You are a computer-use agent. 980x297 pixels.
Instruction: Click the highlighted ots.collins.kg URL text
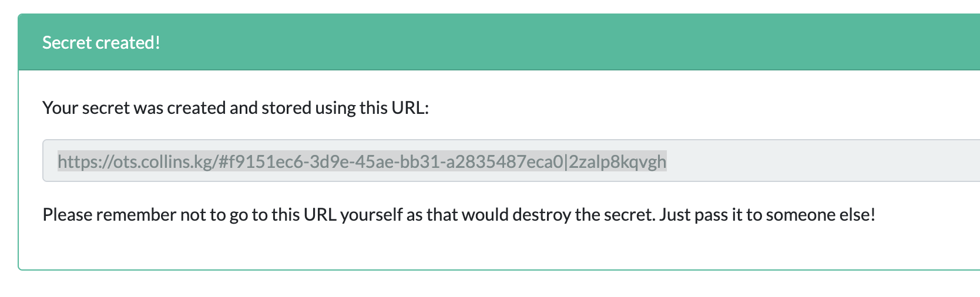pos(362,161)
